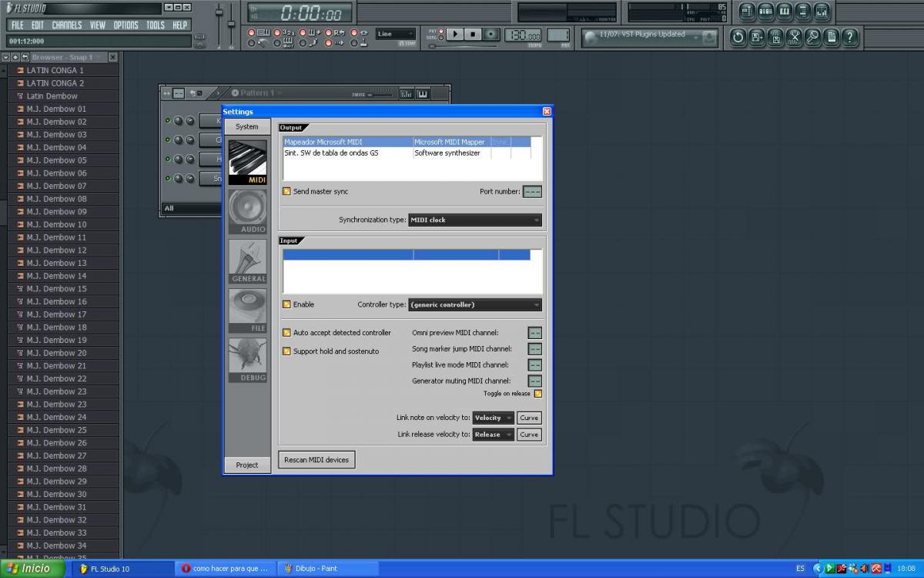Toggle the Input Enable checkbox

tap(286, 304)
